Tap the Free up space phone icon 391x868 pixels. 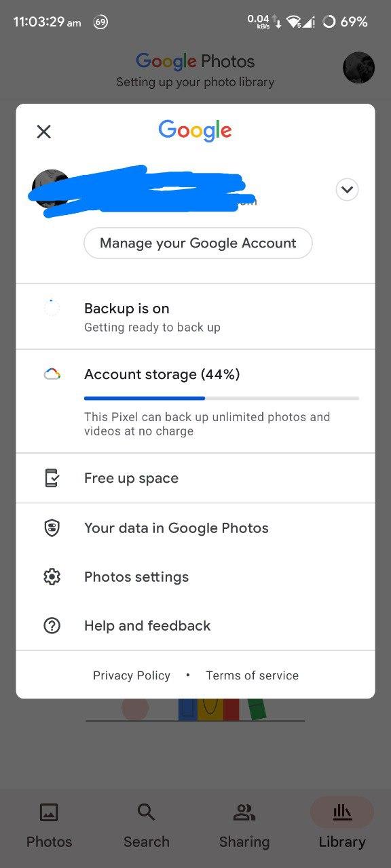tap(52, 478)
